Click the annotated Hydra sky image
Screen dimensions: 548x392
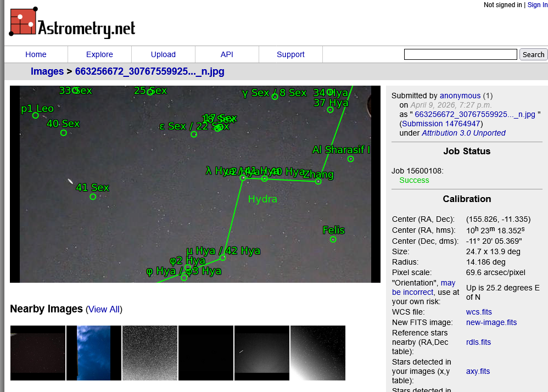coord(195,184)
